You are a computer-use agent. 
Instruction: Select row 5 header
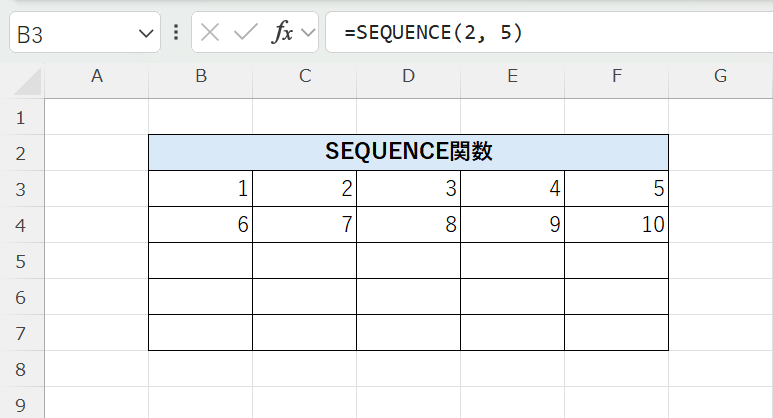click(x=21, y=261)
